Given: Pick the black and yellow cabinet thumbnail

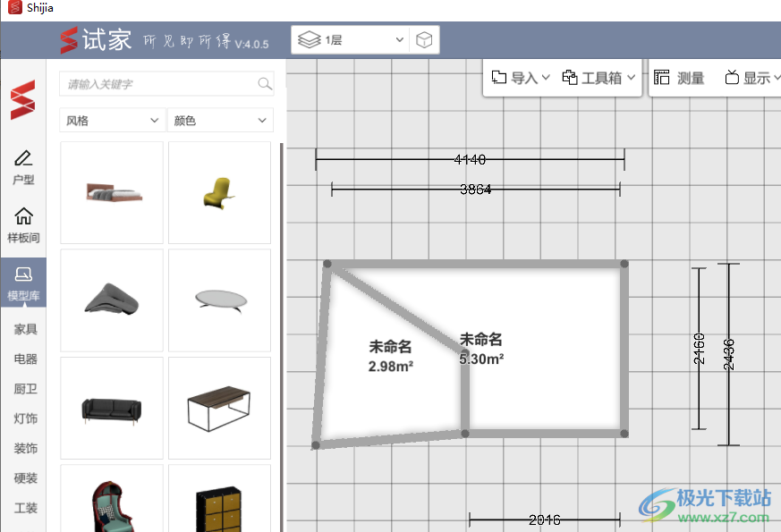Looking at the screenshot, I should coord(220,499).
